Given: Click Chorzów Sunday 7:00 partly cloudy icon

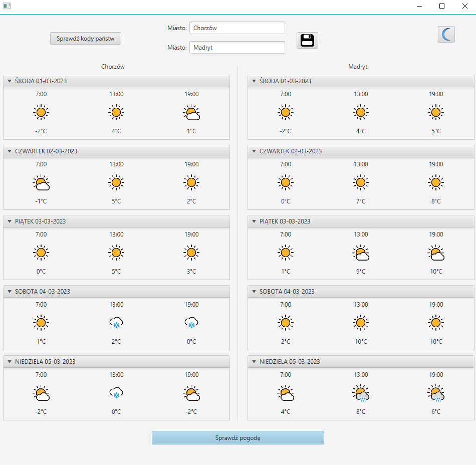Looking at the screenshot, I should pyautogui.click(x=41, y=393).
